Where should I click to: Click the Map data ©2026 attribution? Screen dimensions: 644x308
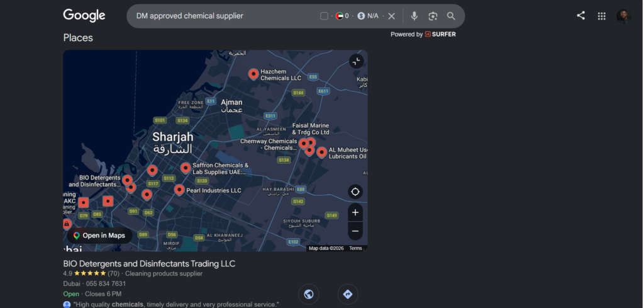point(326,248)
